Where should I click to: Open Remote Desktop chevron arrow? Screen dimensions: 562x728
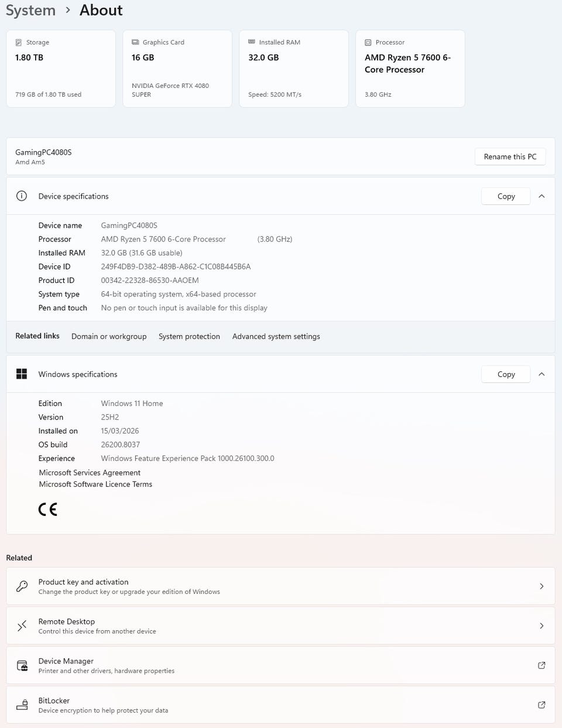[x=542, y=626]
